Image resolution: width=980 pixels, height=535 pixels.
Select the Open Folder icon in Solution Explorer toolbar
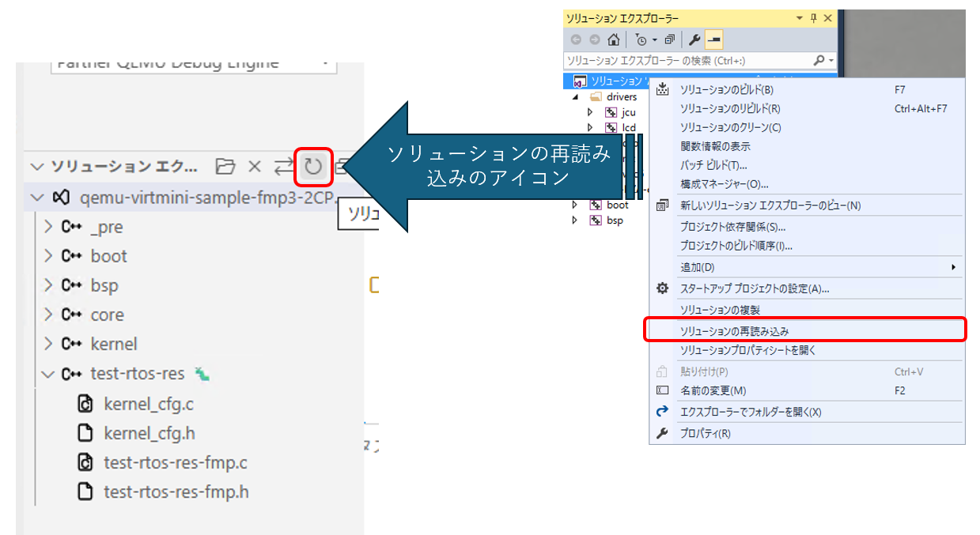225,166
